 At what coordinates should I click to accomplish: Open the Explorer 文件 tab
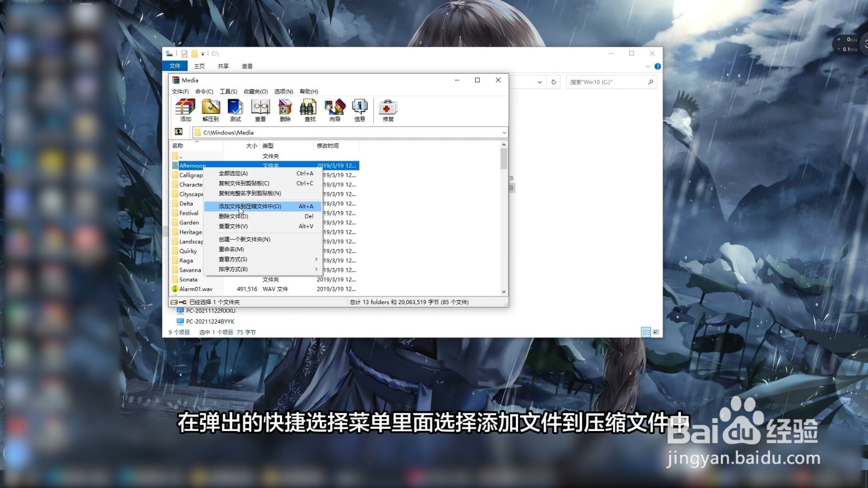click(175, 66)
